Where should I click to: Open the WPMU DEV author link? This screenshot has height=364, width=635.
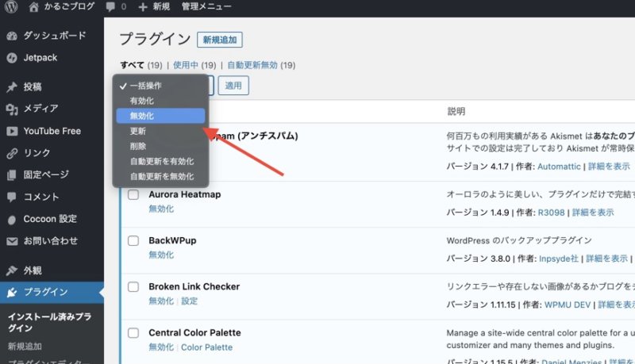tap(568, 305)
